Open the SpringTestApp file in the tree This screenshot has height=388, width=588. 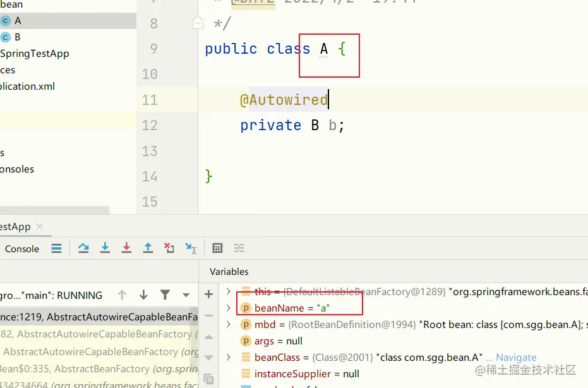35,54
